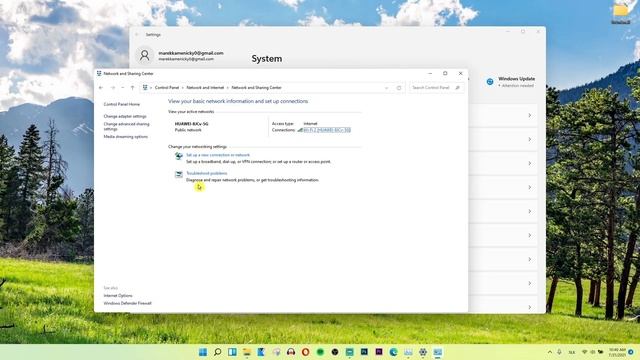This screenshot has width=640, height=360.
Task: Open Windows Defender Firewall link
Action: [x=127, y=303]
